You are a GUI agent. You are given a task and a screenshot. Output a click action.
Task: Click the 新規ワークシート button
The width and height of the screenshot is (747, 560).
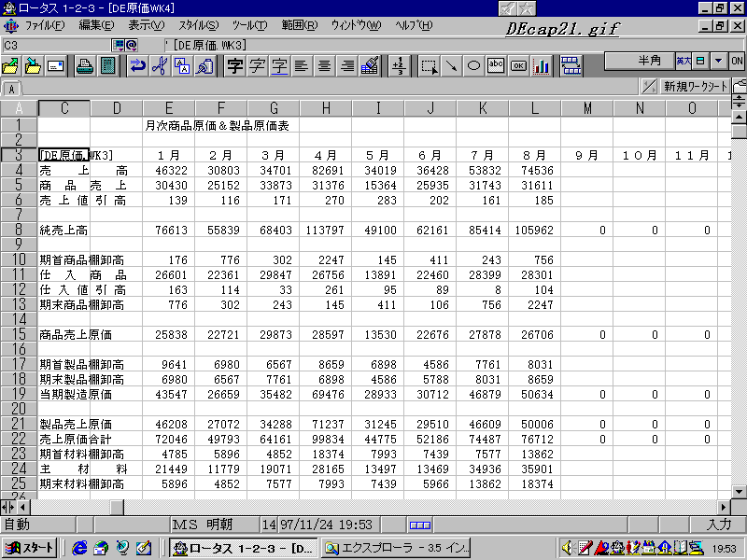pyautogui.click(x=695, y=87)
